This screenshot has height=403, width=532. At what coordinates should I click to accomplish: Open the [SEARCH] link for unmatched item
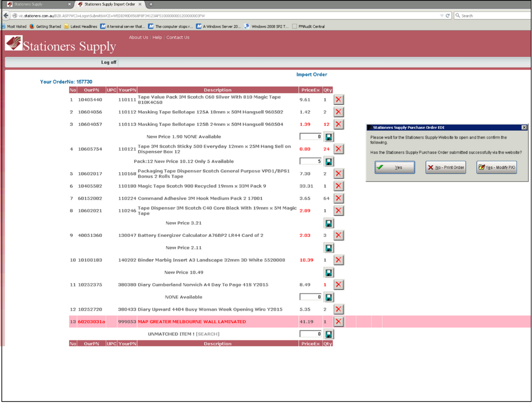point(208,334)
